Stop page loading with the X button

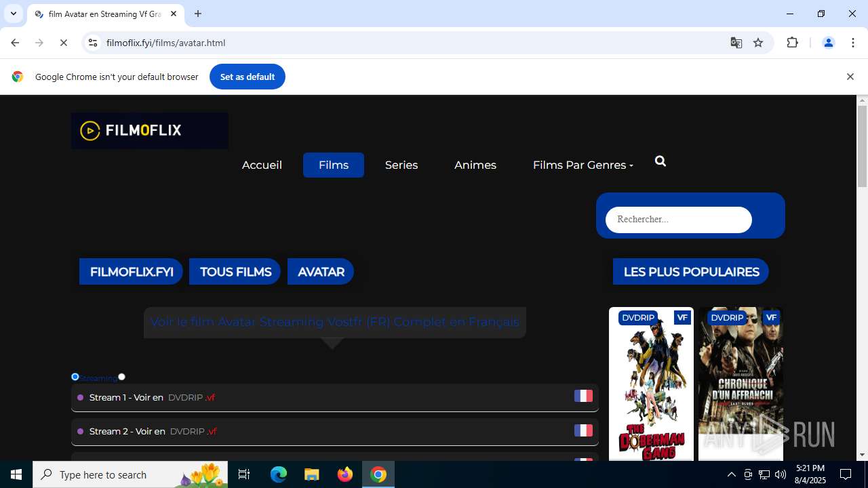point(64,43)
